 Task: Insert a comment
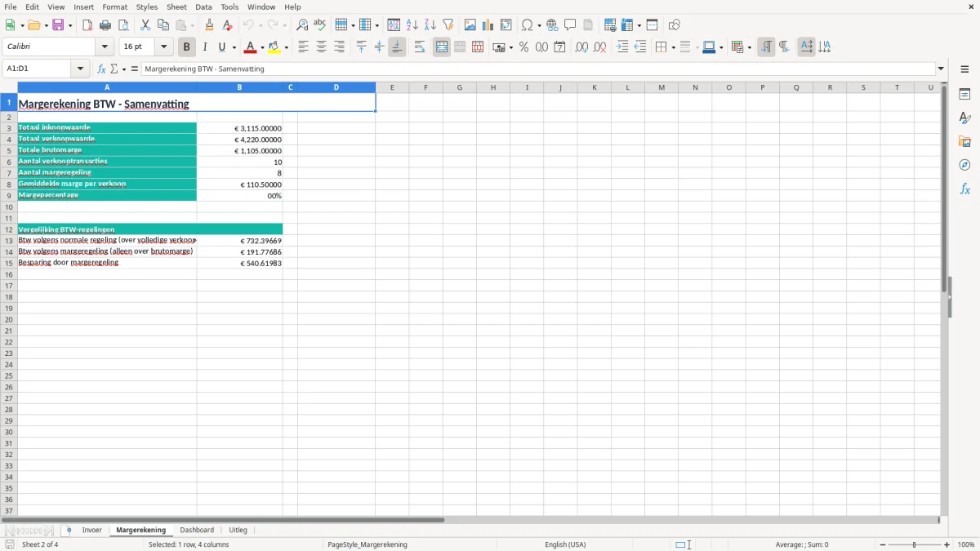click(x=570, y=25)
